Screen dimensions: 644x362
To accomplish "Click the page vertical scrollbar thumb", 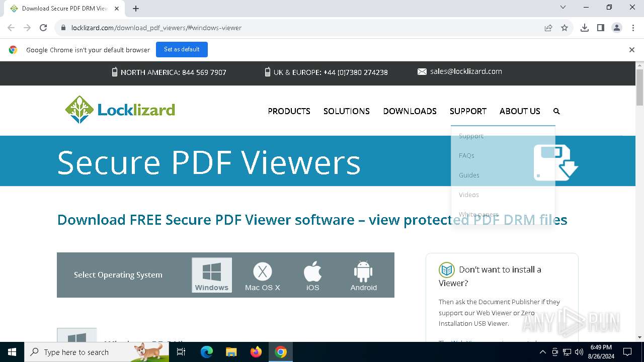I will [639, 87].
